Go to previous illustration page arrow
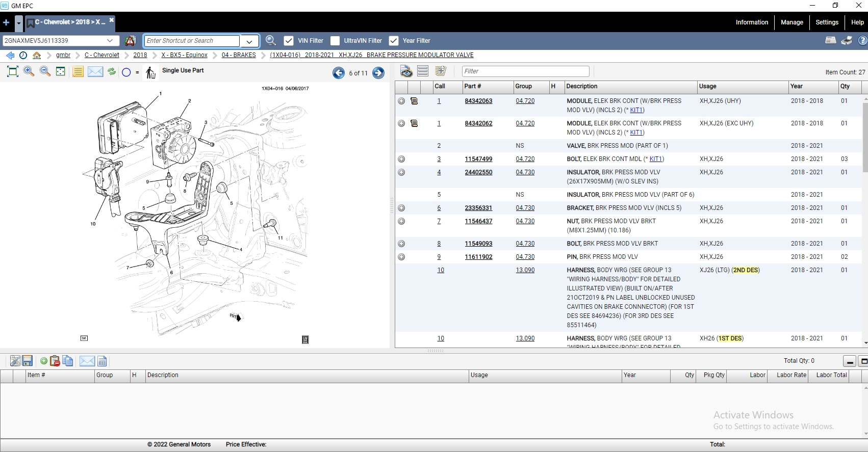The width and height of the screenshot is (868, 452). tap(339, 73)
